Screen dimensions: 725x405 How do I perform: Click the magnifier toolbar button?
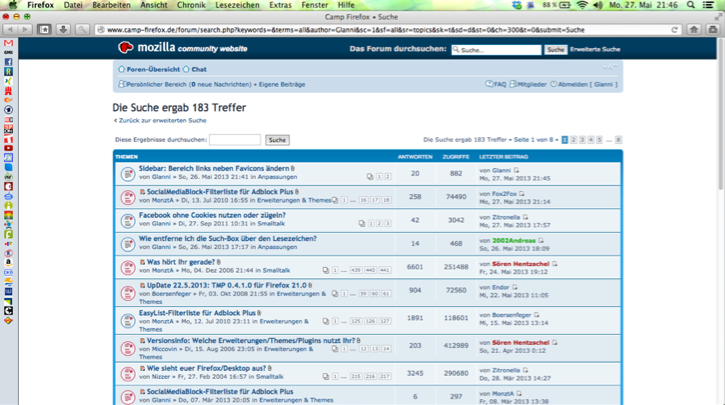coord(82,30)
